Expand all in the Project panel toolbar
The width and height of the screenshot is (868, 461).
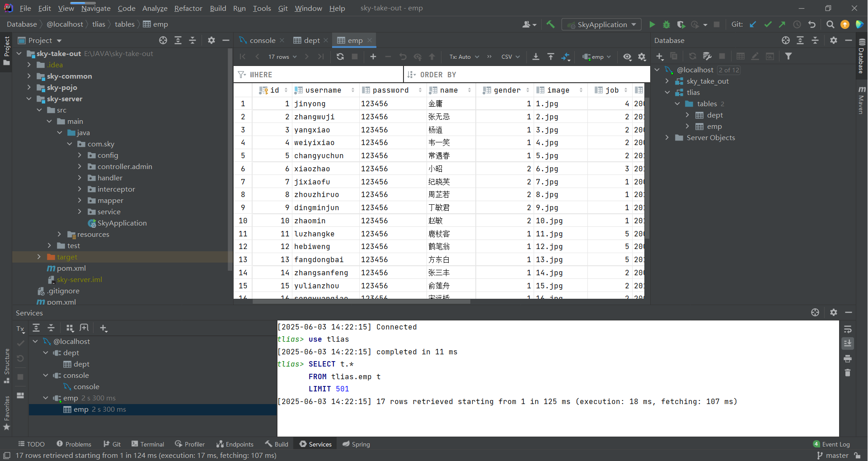click(178, 40)
